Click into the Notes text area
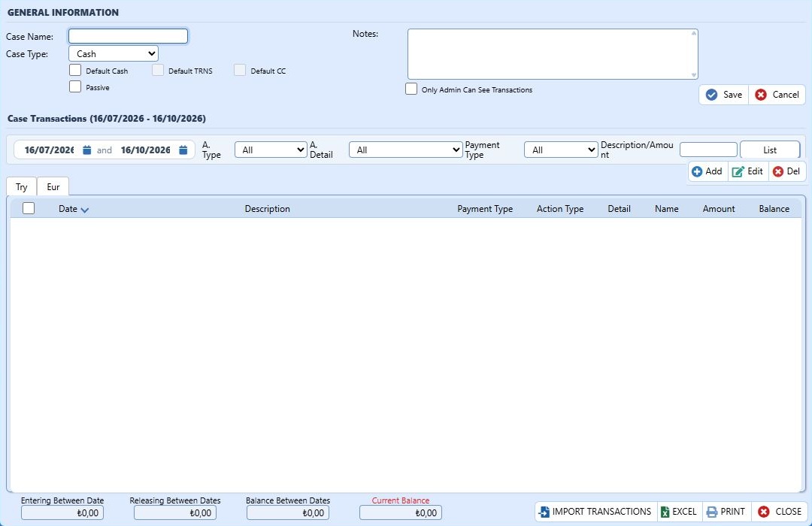 [553, 54]
